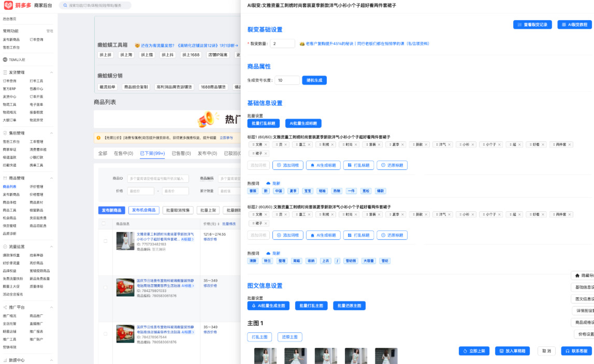Image resolution: width=594 pixels, height=364 pixels.
Task: Click 隐藏导航 home icon in floating nav
Action: (x=577, y=275)
